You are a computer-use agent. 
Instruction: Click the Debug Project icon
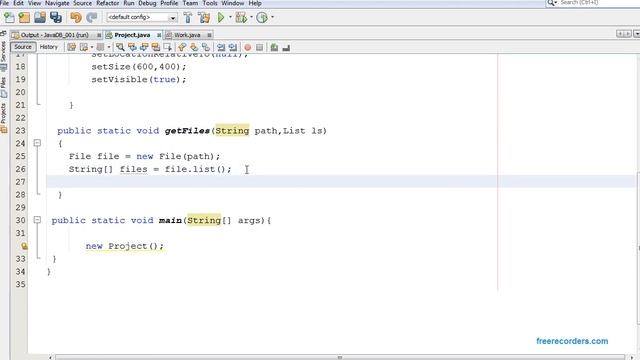click(241, 18)
